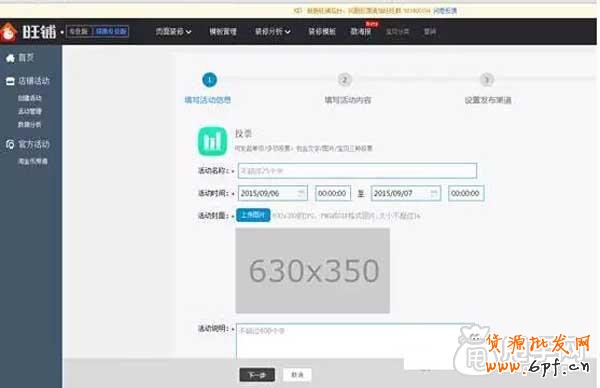This screenshot has height=388, width=600.
Task: Open the sub-item under 官方活动
Action: tap(33, 161)
